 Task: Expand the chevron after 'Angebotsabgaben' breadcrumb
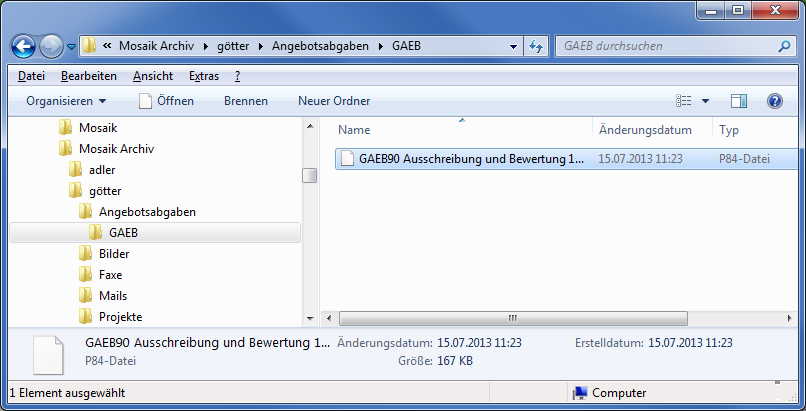click(x=380, y=46)
